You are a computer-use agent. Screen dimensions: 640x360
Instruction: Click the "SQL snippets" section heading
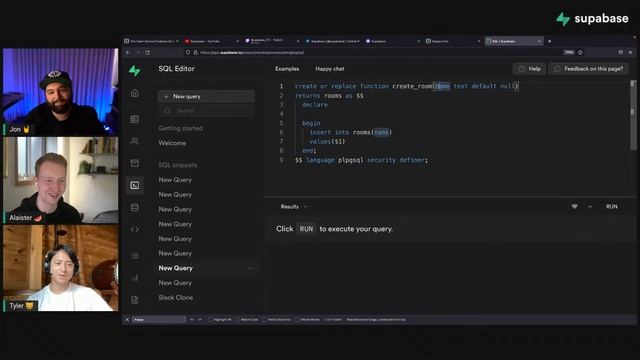(178, 165)
